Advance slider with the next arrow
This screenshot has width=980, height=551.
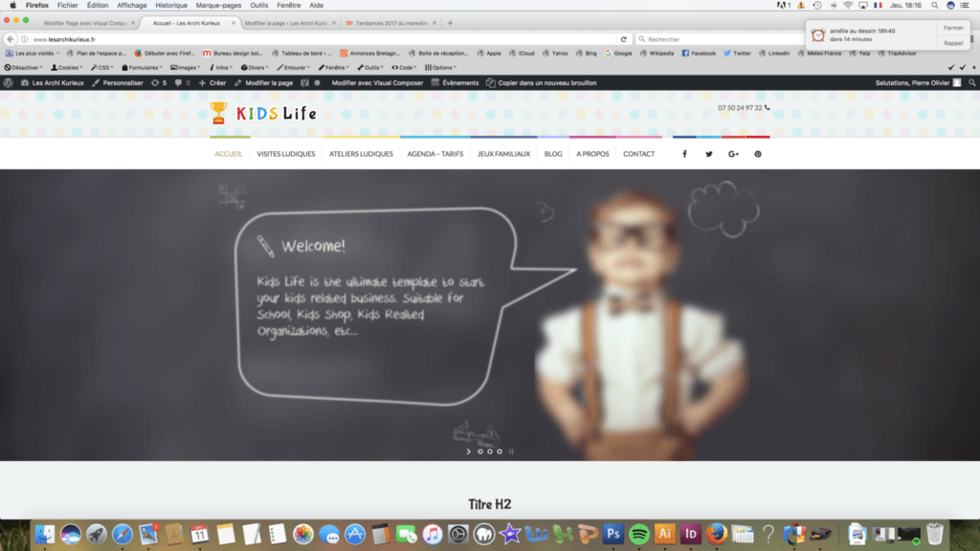click(x=468, y=452)
